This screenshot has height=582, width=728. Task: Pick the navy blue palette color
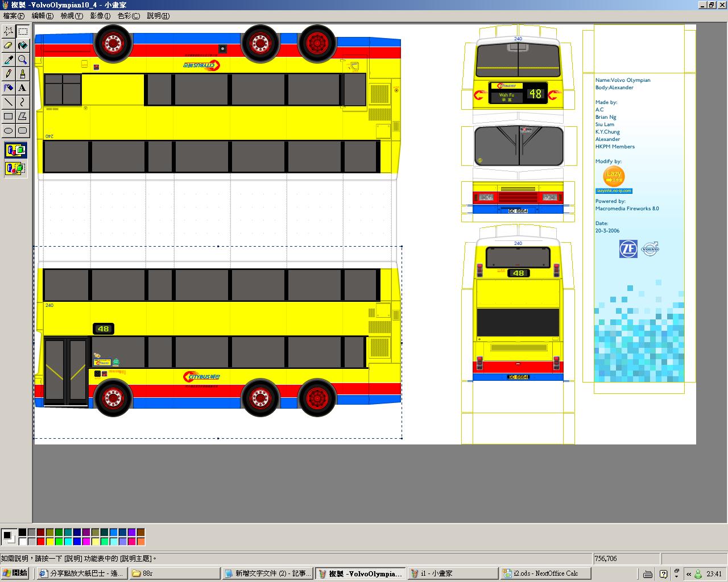tap(77, 533)
